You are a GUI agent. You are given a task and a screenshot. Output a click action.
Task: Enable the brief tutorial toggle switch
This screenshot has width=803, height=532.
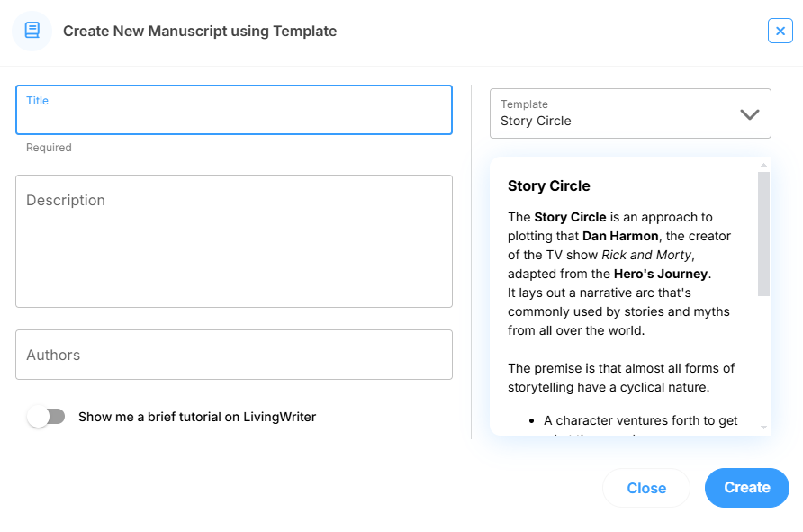46,417
